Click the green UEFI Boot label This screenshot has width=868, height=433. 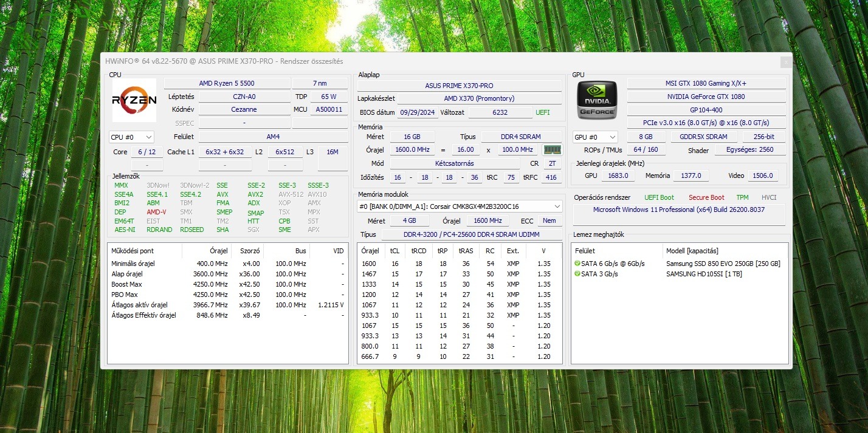coord(659,197)
